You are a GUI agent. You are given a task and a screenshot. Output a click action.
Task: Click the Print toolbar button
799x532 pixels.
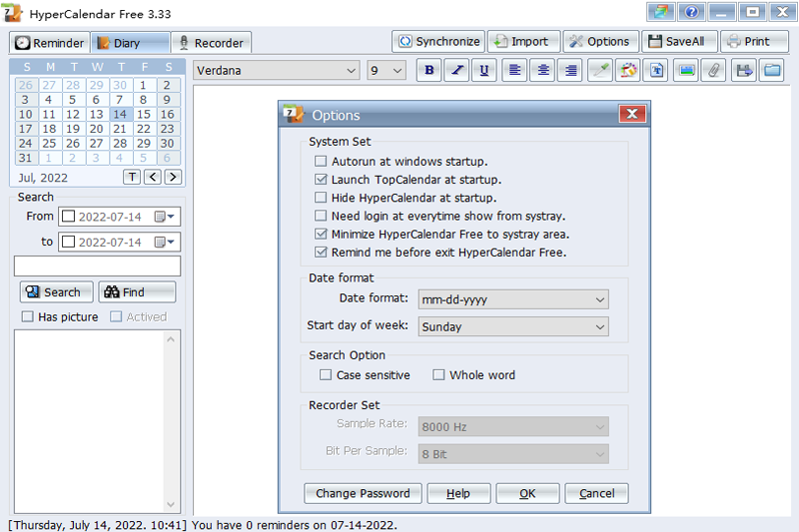coord(754,41)
